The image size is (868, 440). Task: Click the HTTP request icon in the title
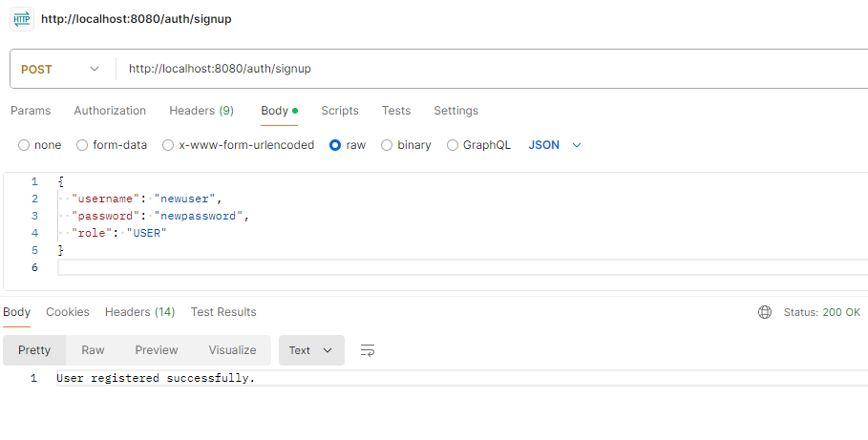[21, 19]
